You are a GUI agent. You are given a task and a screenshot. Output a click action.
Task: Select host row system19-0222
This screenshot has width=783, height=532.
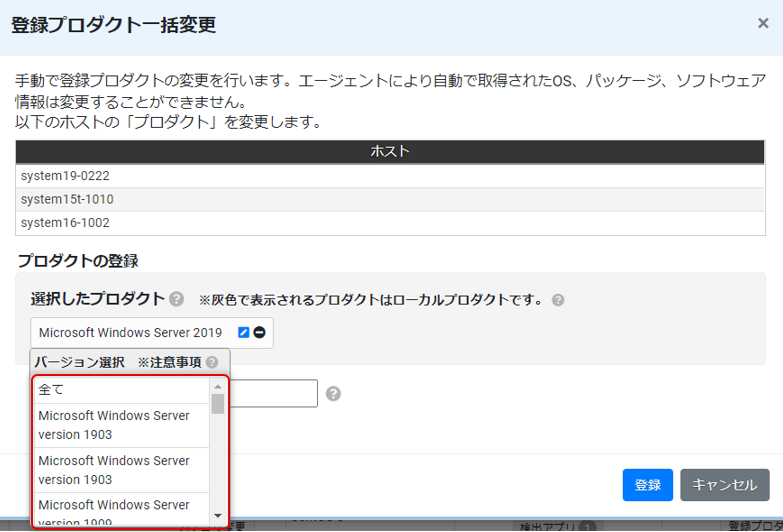(x=390, y=176)
